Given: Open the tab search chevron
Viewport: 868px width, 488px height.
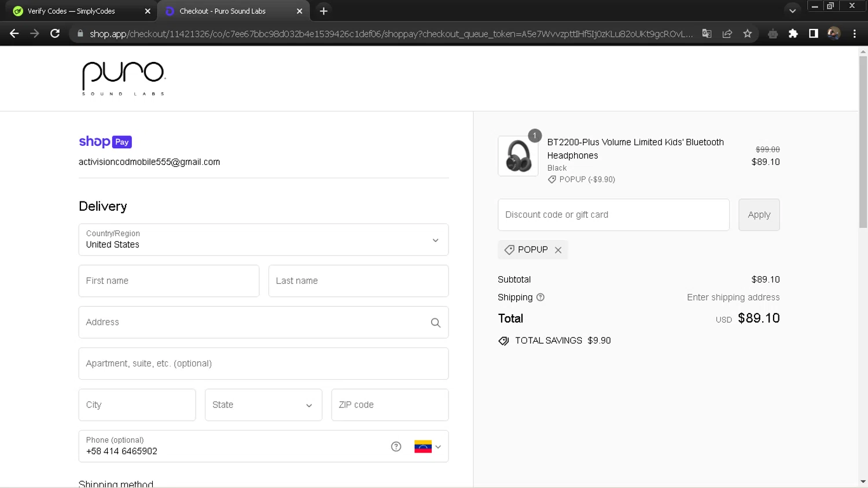Looking at the screenshot, I should 792,11.
